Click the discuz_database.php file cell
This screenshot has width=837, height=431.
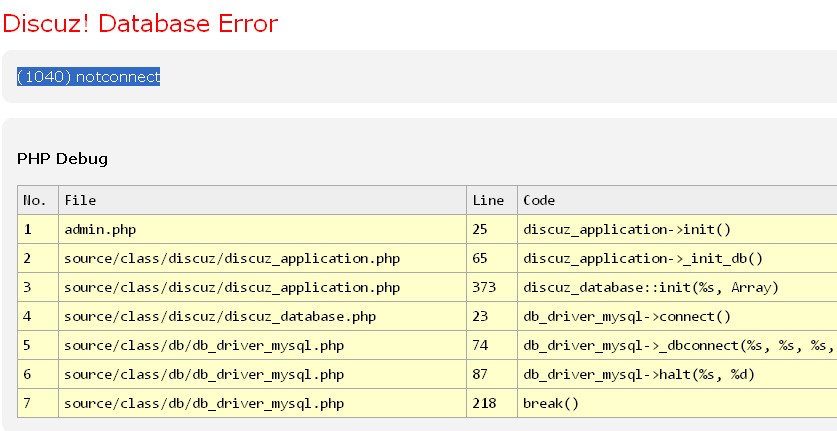[x=220, y=317]
